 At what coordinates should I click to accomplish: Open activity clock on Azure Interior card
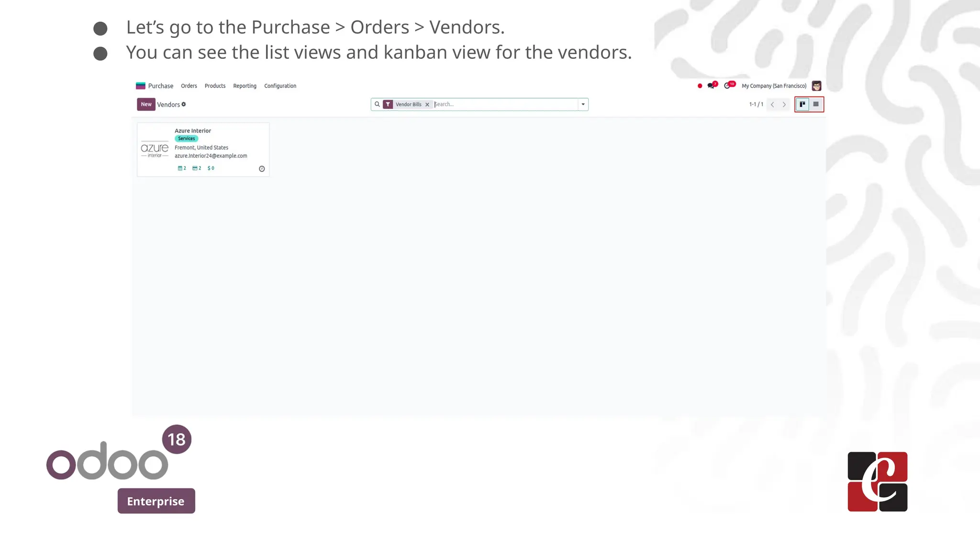click(x=262, y=169)
